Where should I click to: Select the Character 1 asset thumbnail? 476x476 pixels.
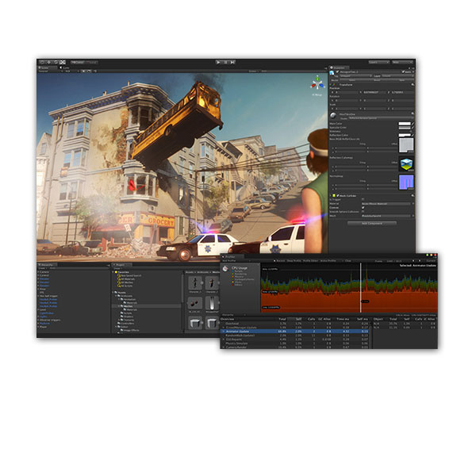[195, 283]
